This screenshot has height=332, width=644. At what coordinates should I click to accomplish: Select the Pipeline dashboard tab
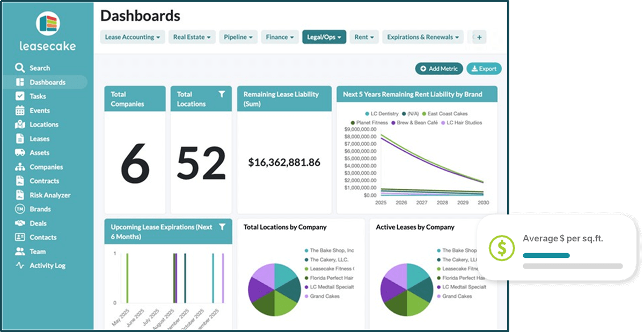pyautogui.click(x=238, y=38)
